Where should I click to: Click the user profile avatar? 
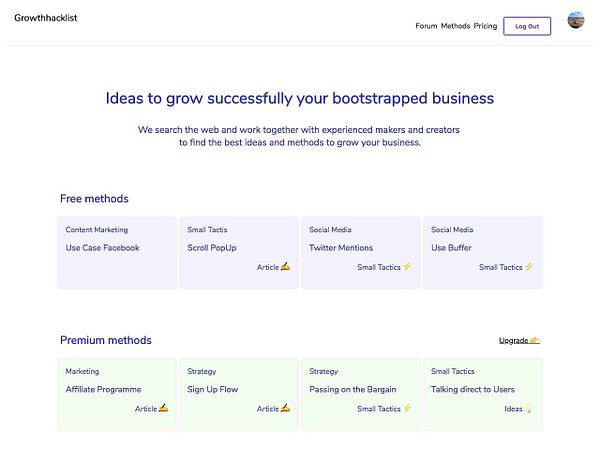point(576,21)
